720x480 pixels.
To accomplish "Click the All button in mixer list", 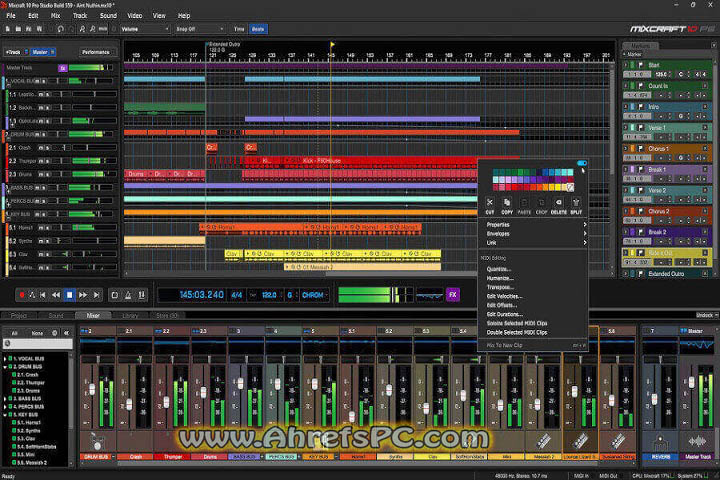I will tap(14, 333).
